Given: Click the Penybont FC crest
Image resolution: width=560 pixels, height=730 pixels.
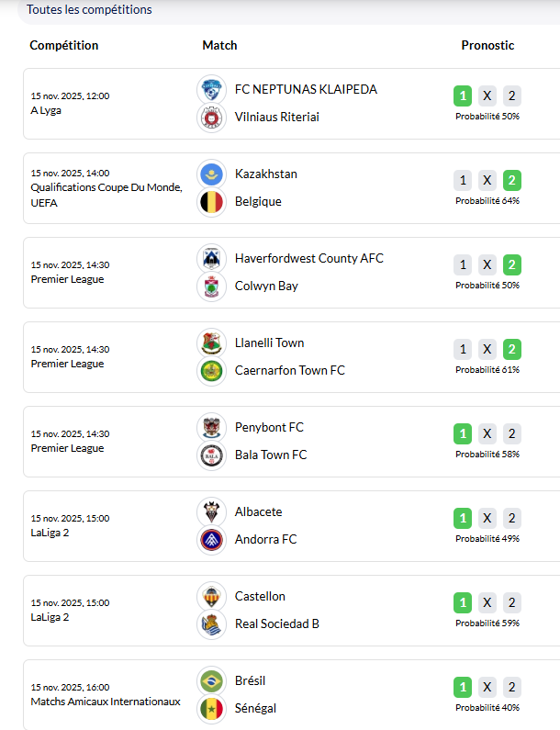Looking at the screenshot, I should [211, 428].
